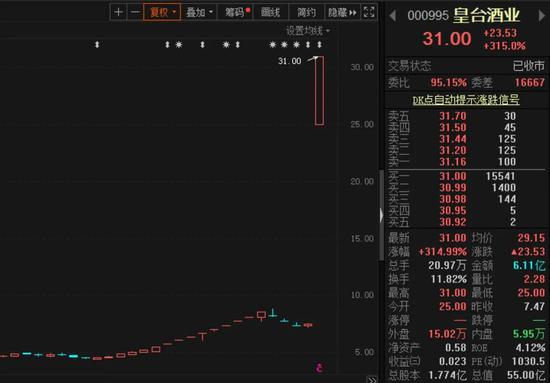This screenshot has height=383, width=550.
Task: Select the 31.20 ask price
Action: tap(453, 150)
